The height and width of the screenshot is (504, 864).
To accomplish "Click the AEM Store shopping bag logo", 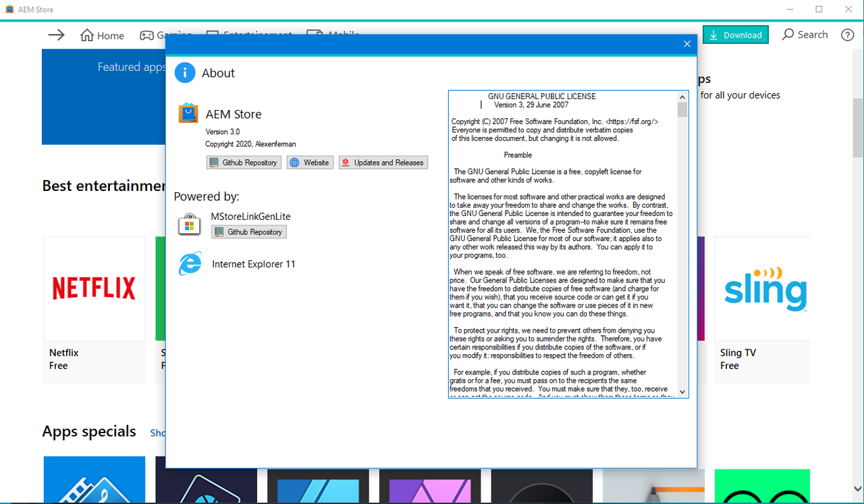I will (188, 113).
